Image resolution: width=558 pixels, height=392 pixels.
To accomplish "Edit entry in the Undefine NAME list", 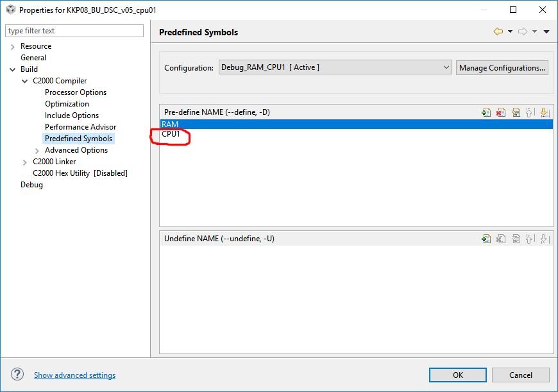I will click(x=516, y=239).
